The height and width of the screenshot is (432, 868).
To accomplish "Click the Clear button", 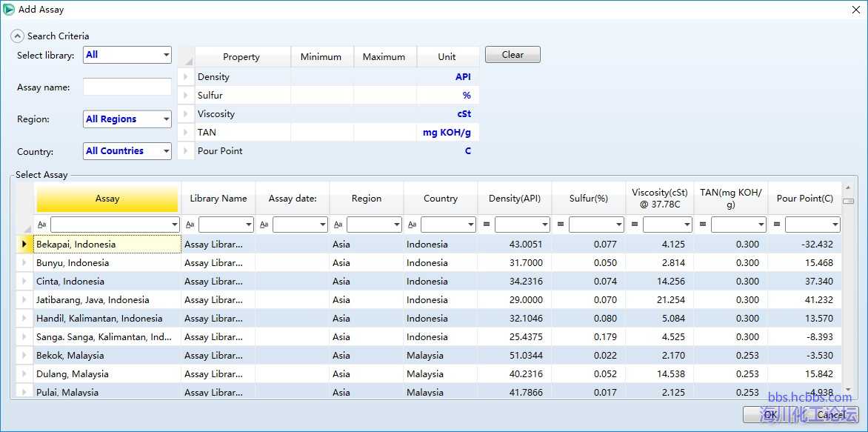I will (513, 55).
